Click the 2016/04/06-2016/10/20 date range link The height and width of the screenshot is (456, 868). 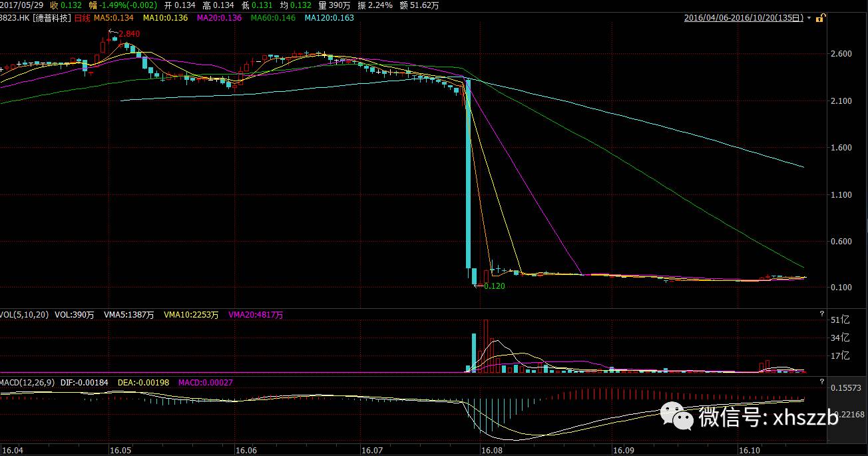point(744,18)
